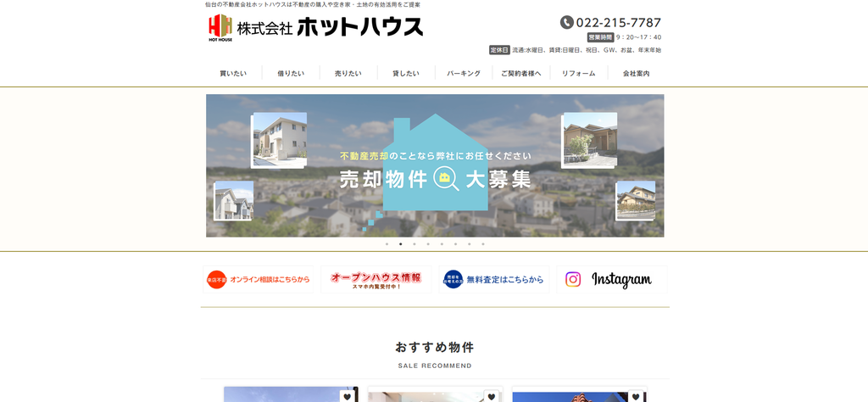Open the パーキング menu item

tap(464, 73)
